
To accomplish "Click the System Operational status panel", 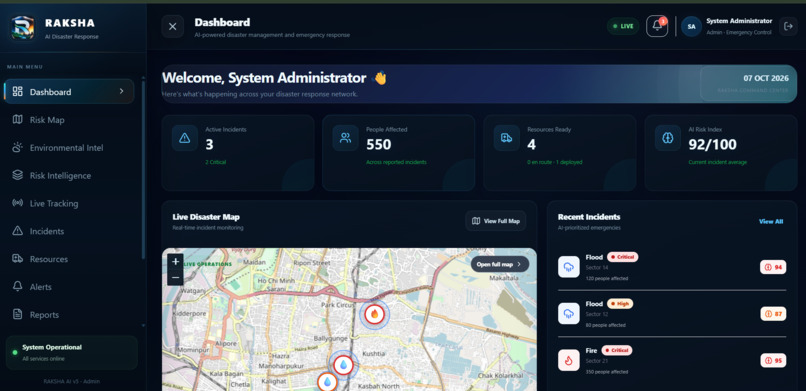I will pyautogui.click(x=71, y=352).
